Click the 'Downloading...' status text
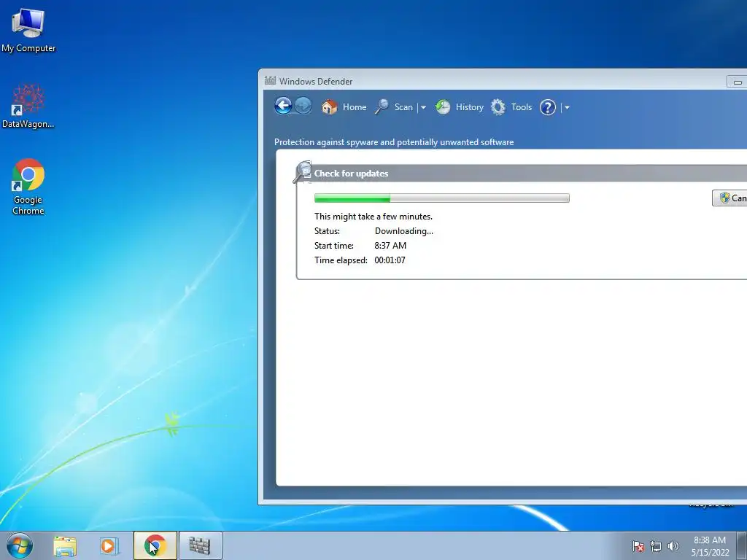The height and width of the screenshot is (560, 747). [404, 231]
